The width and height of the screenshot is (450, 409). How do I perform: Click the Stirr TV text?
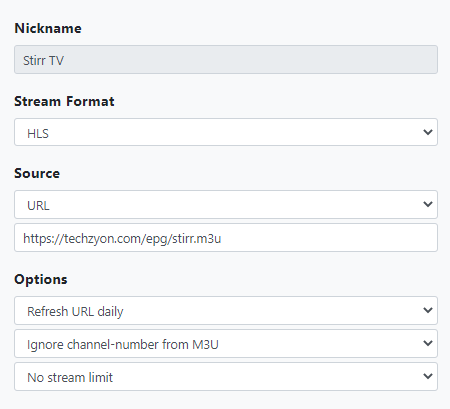pos(43,61)
